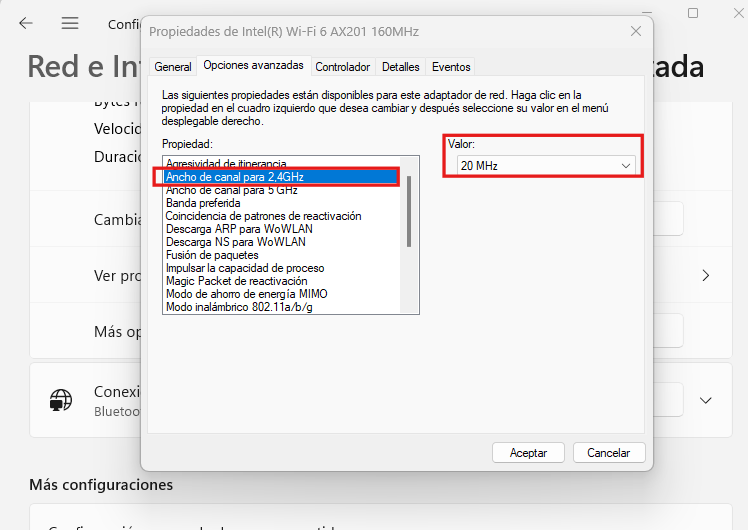Image resolution: width=748 pixels, height=530 pixels.
Task: Click the property list vertical scrollbar
Action: pyautogui.click(x=409, y=210)
